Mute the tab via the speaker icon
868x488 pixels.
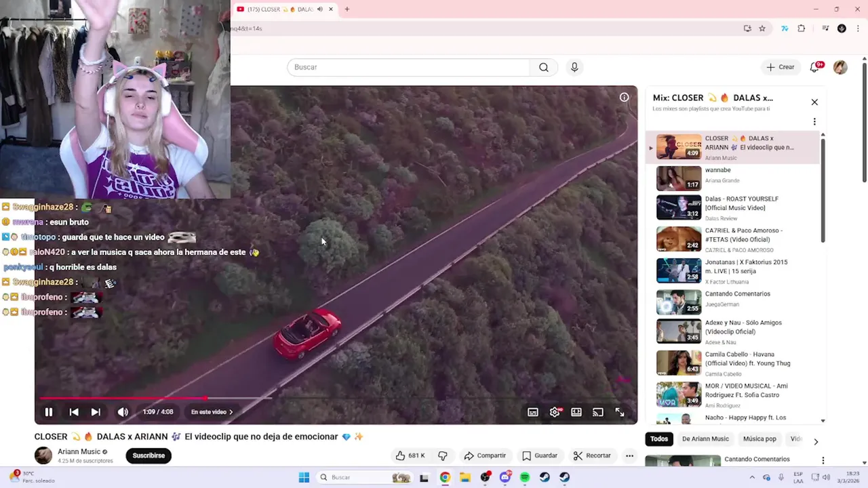pyautogui.click(x=320, y=9)
